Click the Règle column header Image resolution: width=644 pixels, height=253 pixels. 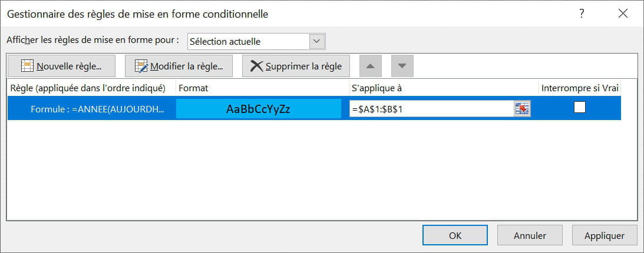coord(88,88)
